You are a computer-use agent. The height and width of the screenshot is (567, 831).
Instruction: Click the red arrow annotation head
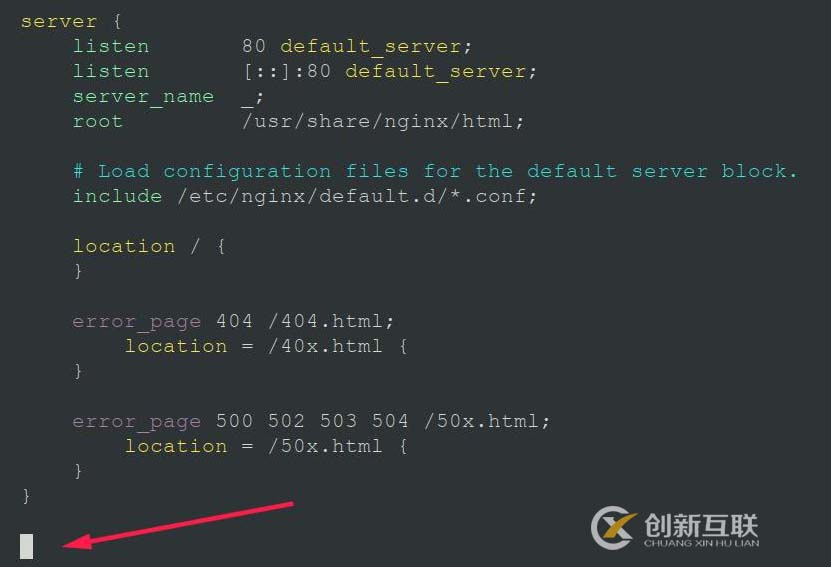[77, 542]
